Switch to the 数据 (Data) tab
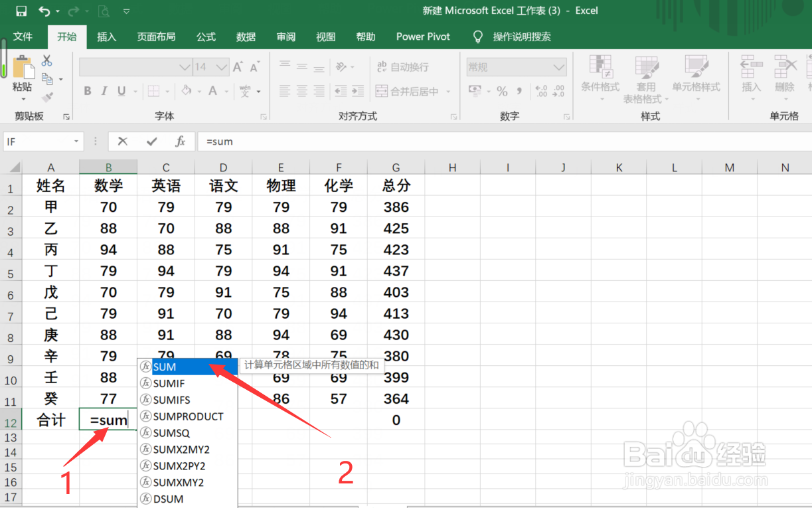This screenshot has width=812, height=508. pos(246,37)
